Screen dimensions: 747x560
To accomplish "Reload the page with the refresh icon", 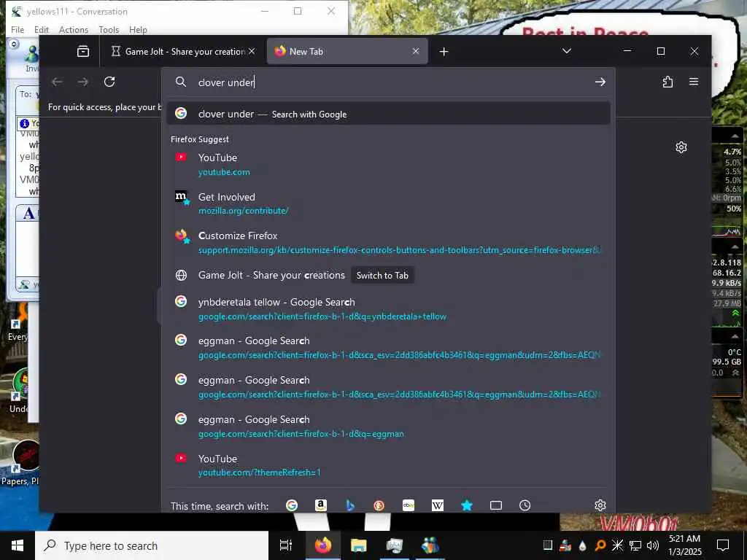I will point(109,82).
